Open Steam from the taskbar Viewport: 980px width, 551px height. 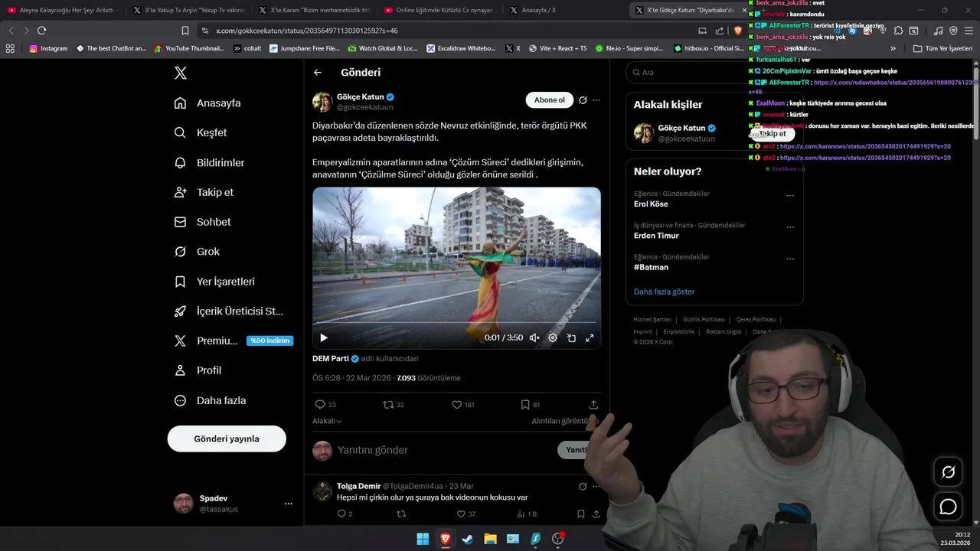point(467,539)
